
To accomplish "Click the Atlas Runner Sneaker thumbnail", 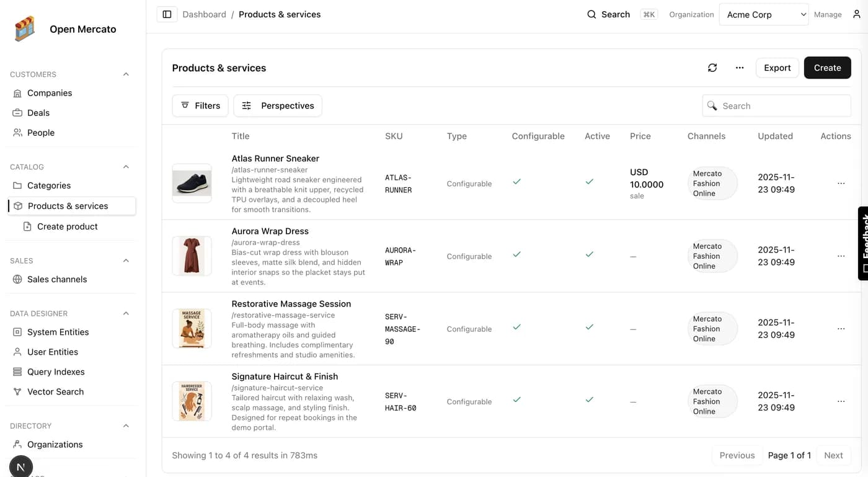I will (192, 183).
